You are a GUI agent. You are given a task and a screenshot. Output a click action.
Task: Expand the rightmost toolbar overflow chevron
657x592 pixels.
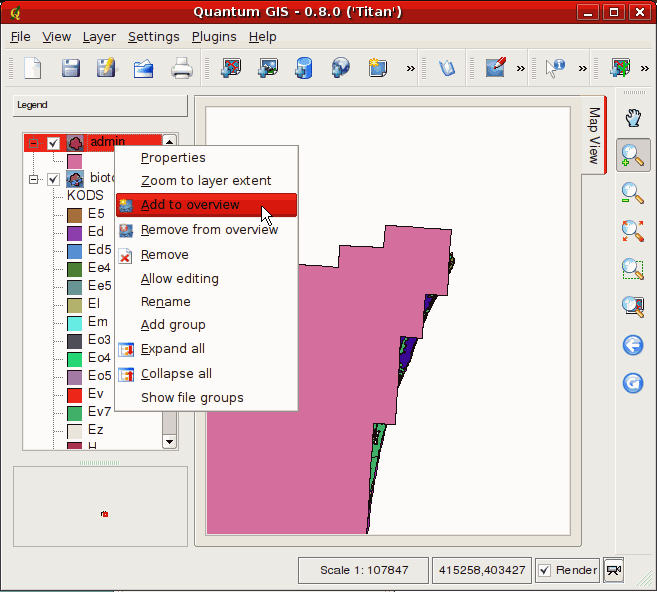click(645, 68)
